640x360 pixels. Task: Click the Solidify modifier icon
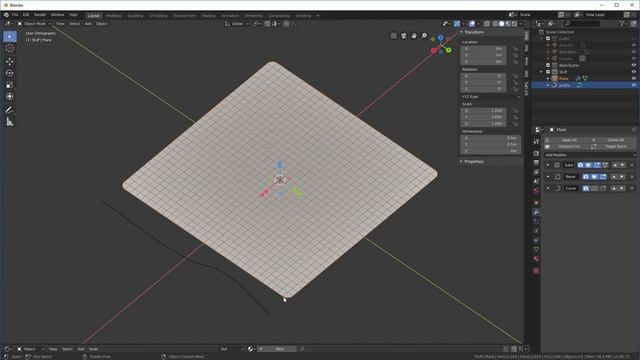[557, 165]
